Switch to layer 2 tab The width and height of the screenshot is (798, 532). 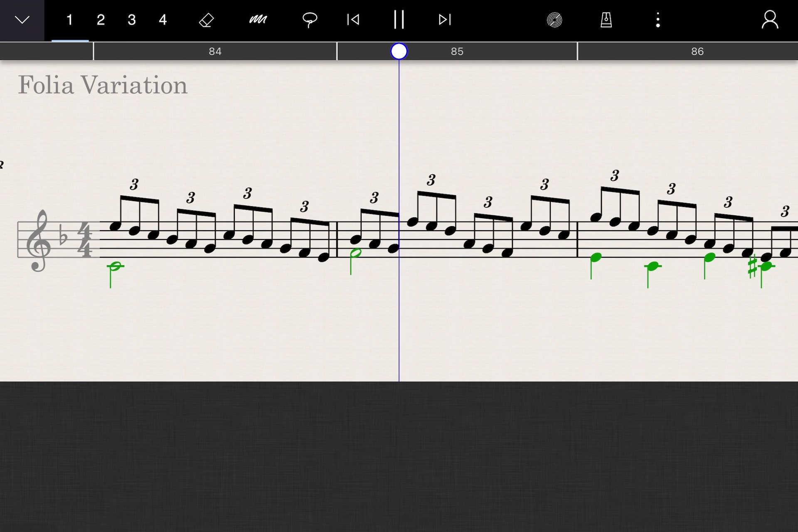pyautogui.click(x=99, y=20)
